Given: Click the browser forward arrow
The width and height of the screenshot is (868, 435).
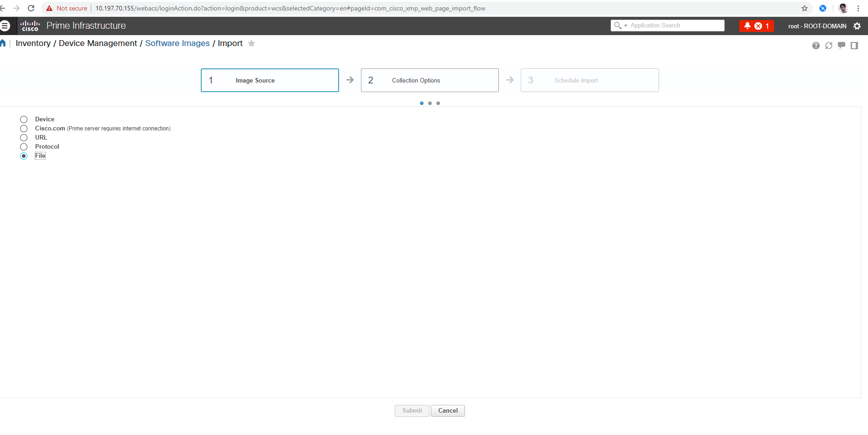Looking at the screenshot, I should [x=16, y=8].
